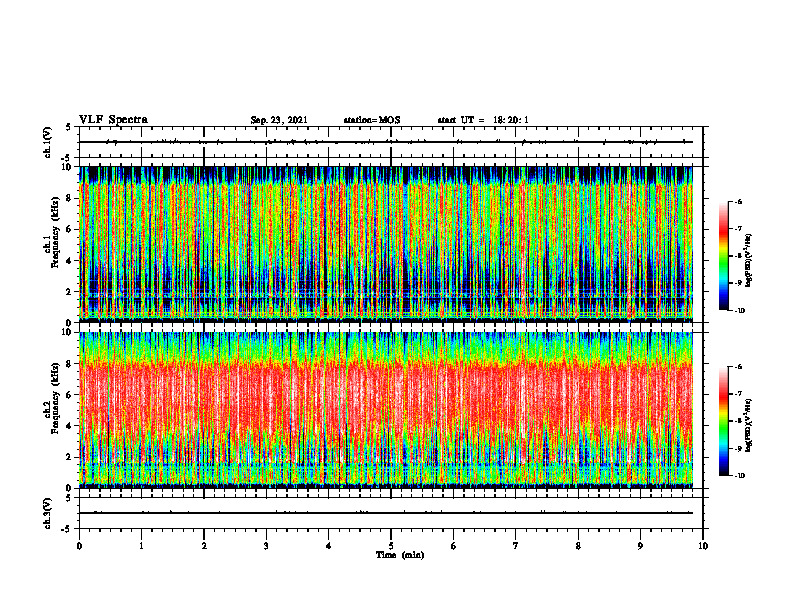Click the -6 tick on ch.1 color bar
Viewport: 792px width, 612px height.
click(x=737, y=201)
